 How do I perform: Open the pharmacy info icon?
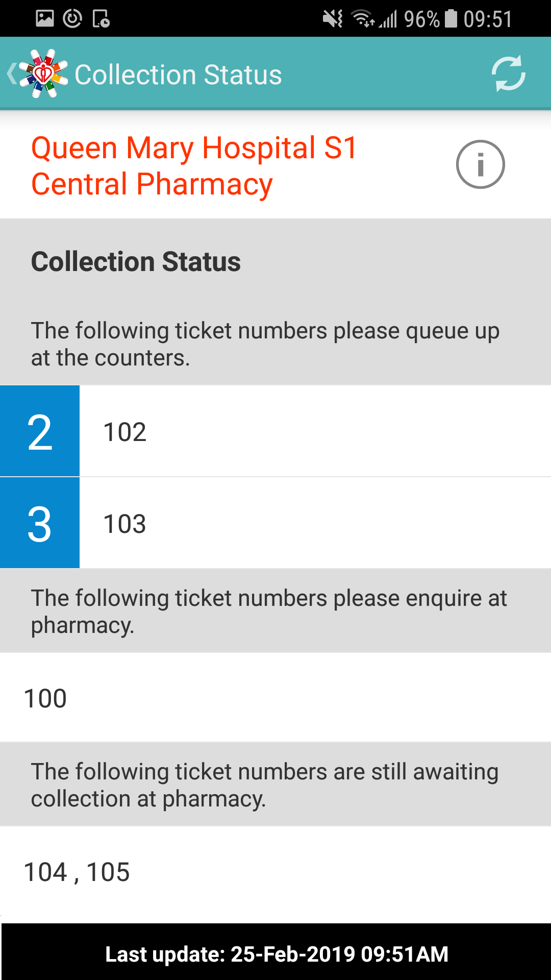click(x=480, y=164)
